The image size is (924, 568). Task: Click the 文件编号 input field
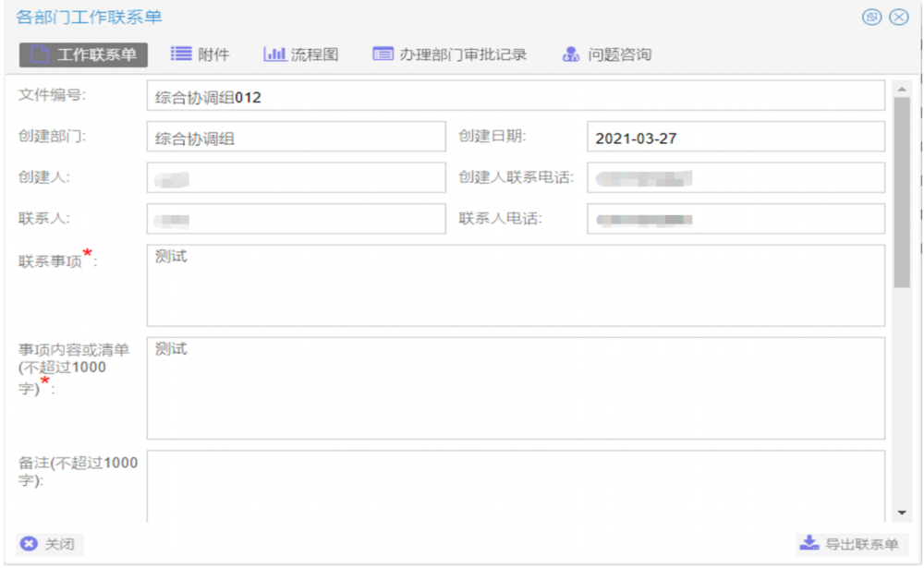515,96
